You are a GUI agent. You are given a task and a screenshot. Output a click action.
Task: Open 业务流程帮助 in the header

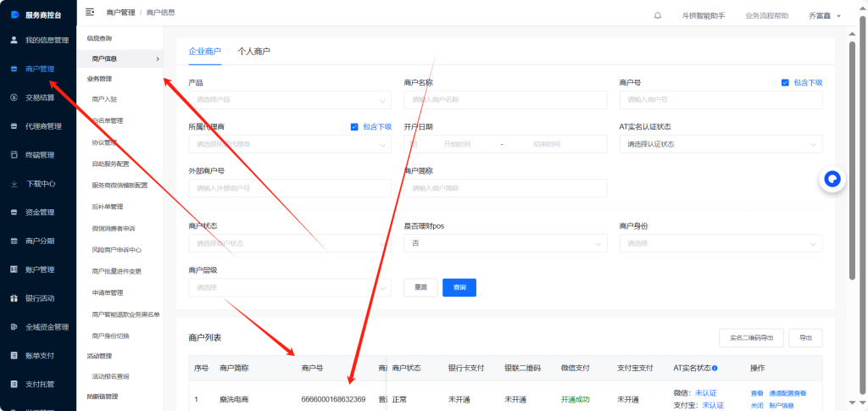766,16
